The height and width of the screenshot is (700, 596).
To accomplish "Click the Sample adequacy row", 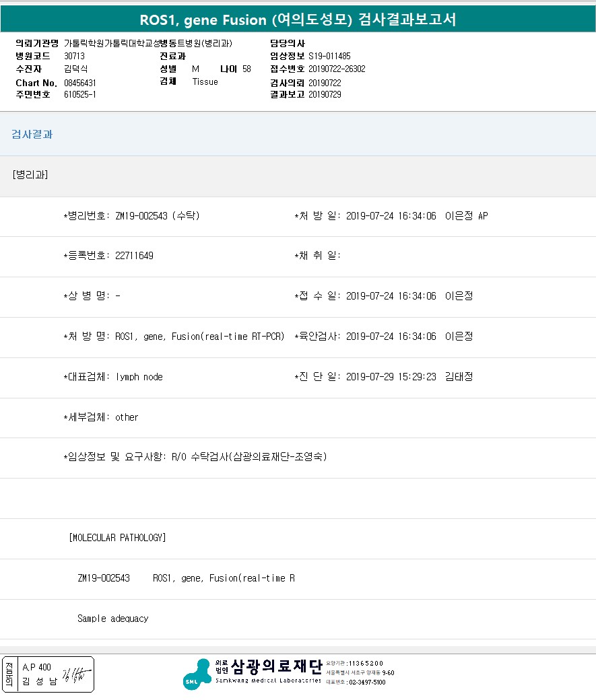I will point(112,619).
